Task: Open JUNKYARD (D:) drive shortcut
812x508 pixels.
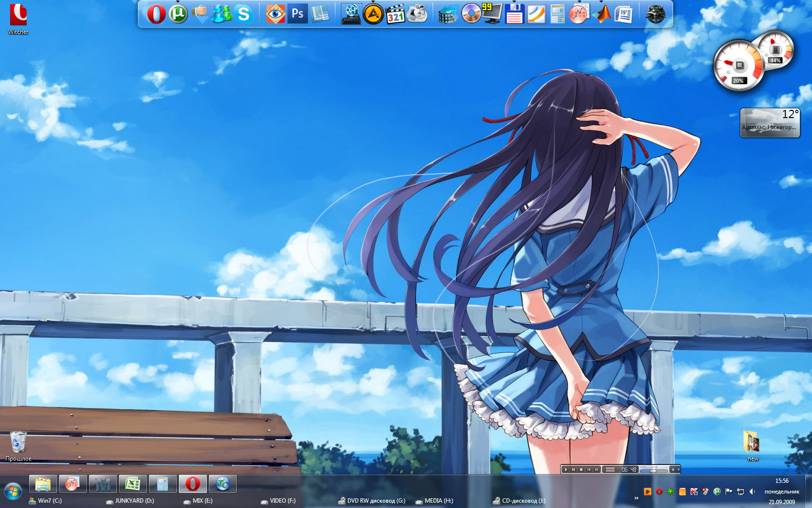Action: pos(130,501)
